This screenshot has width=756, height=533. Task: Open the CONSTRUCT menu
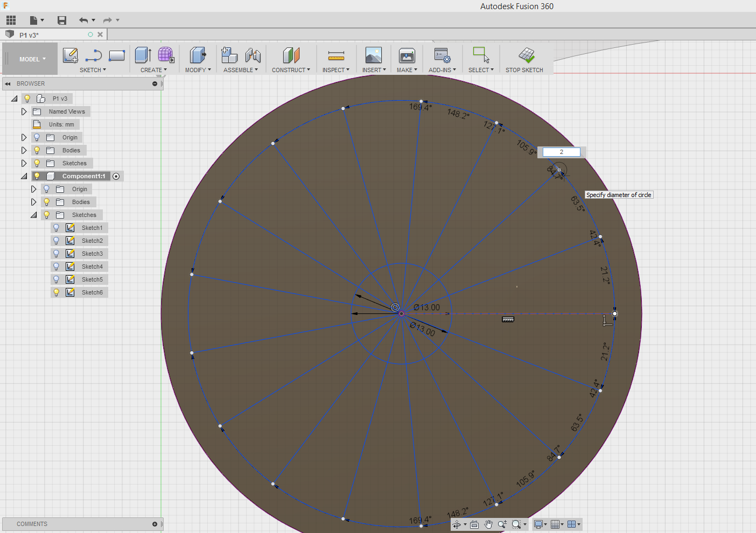point(291,70)
